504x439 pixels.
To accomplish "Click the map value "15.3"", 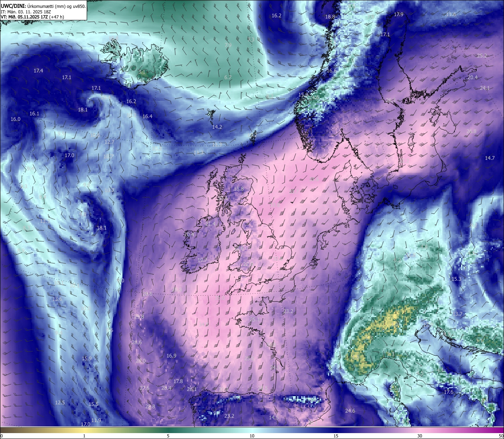I will click(x=456, y=279).
